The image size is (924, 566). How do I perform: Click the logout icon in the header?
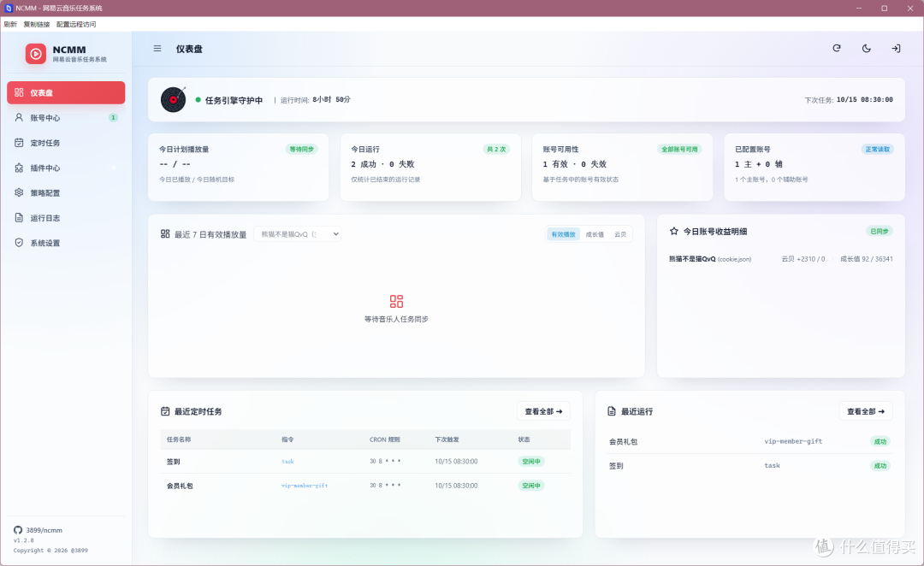pos(896,48)
